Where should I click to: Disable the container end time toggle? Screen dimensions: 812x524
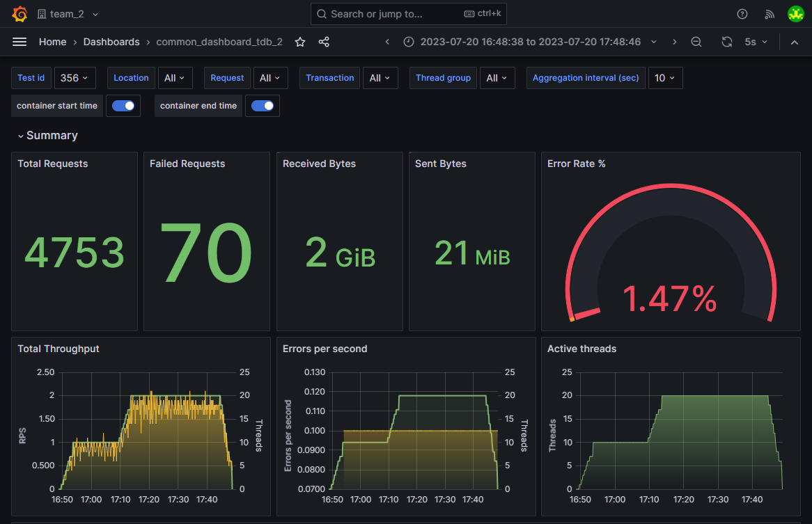click(263, 105)
